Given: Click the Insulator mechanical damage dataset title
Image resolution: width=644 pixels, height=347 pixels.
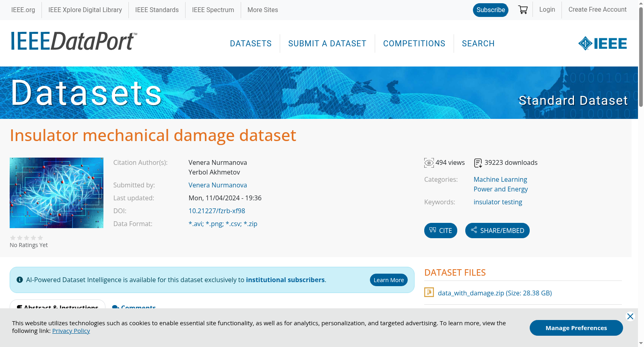Looking at the screenshot, I should click(x=153, y=135).
